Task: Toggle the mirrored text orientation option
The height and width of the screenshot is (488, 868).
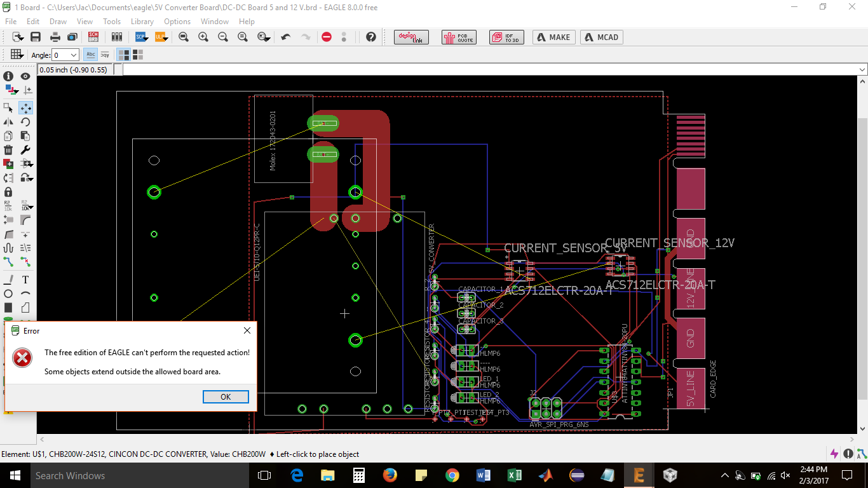Action: (105, 55)
